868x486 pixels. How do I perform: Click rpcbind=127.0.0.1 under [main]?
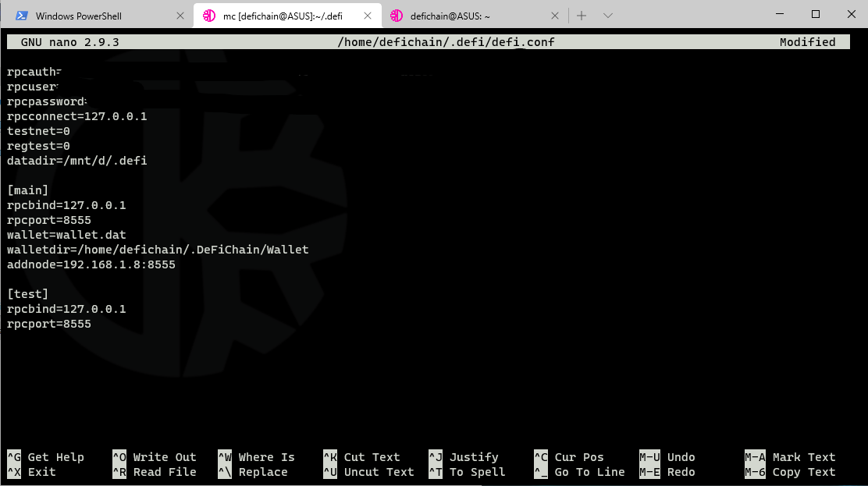(66, 205)
